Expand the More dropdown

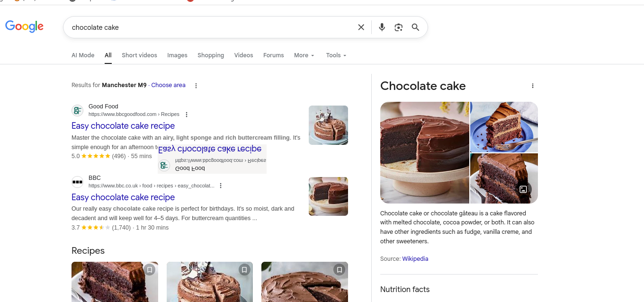[304, 55]
